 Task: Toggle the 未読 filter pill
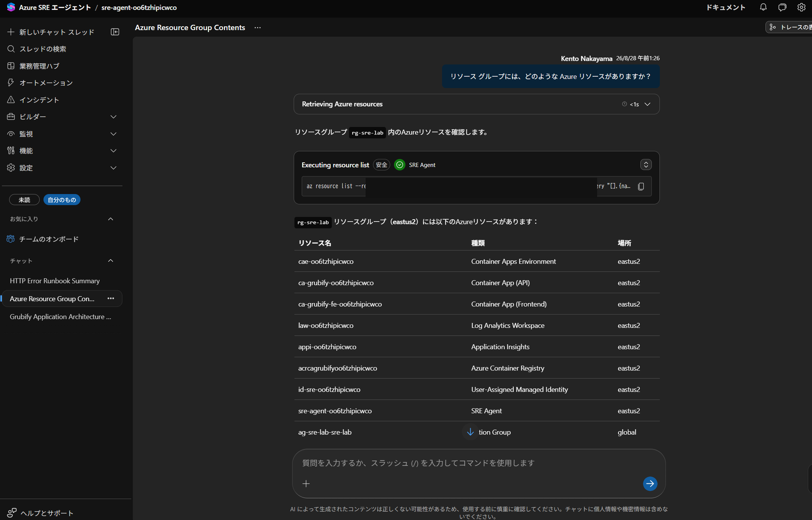click(24, 200)
